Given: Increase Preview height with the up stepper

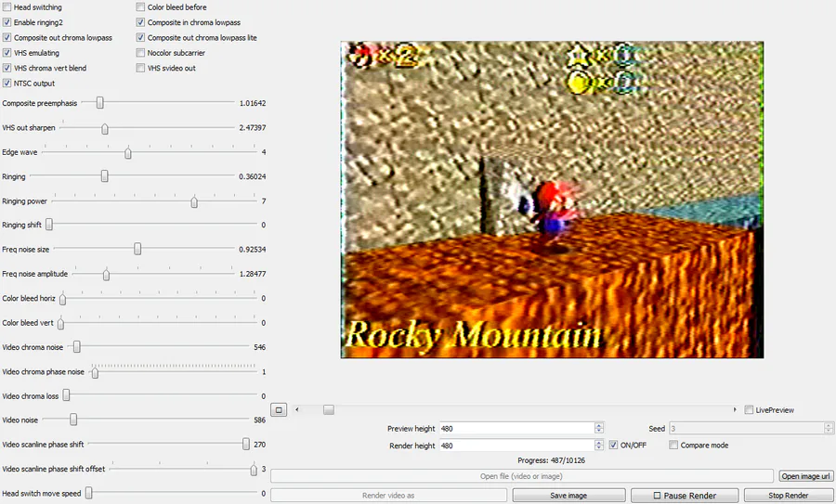Looking at the screenshot, I should pyautogui.click(x=599, y=426).
